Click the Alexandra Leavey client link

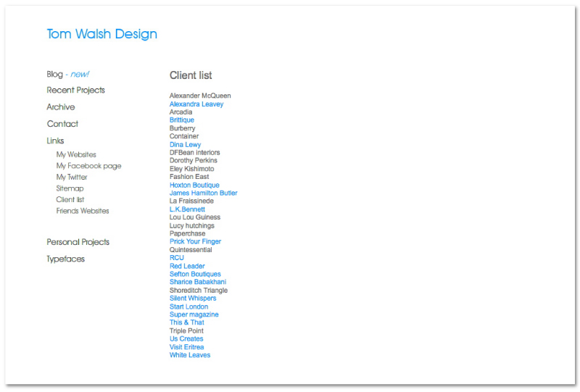click(196, 104)
